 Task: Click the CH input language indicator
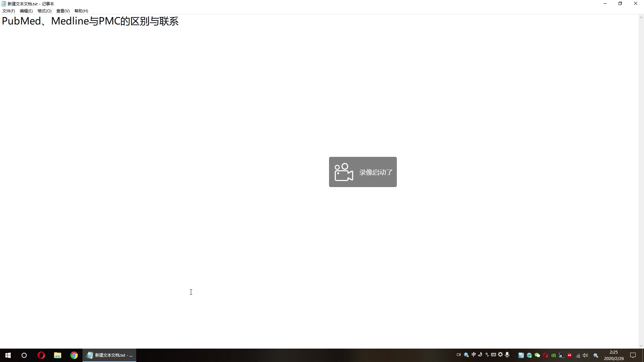click(459, 355)
